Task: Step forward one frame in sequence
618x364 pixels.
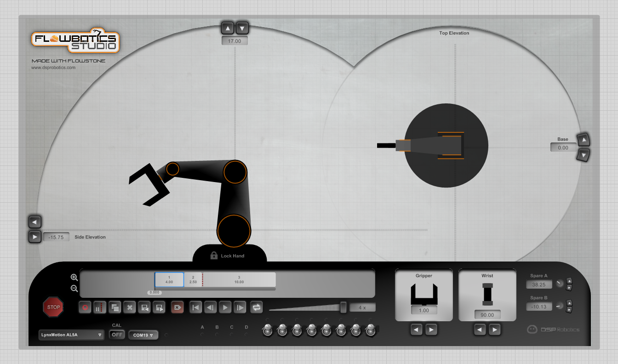Action: click(240, 307)
